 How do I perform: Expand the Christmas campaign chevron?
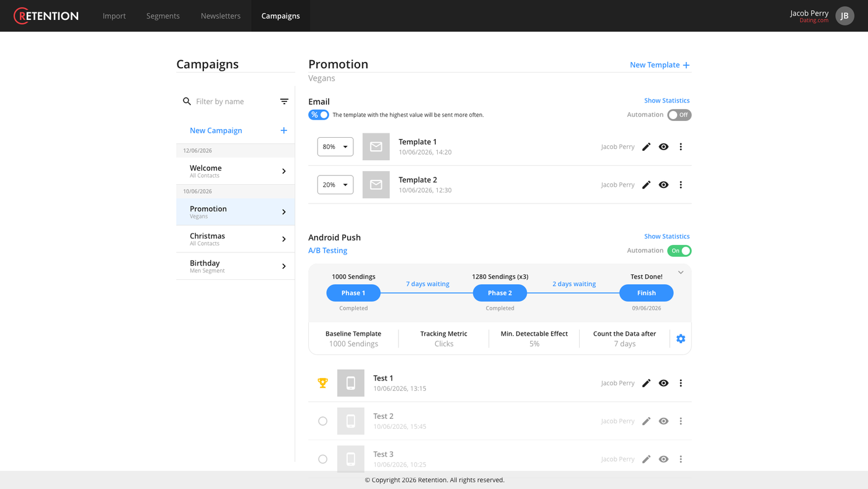[284, 240]
